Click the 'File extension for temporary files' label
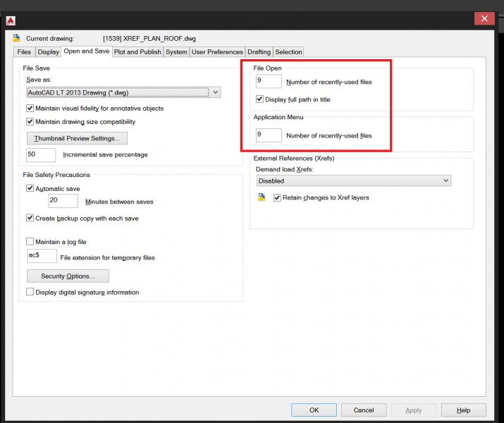The height and width of the screenshot is (423, 504). click(x=108, y=257)
